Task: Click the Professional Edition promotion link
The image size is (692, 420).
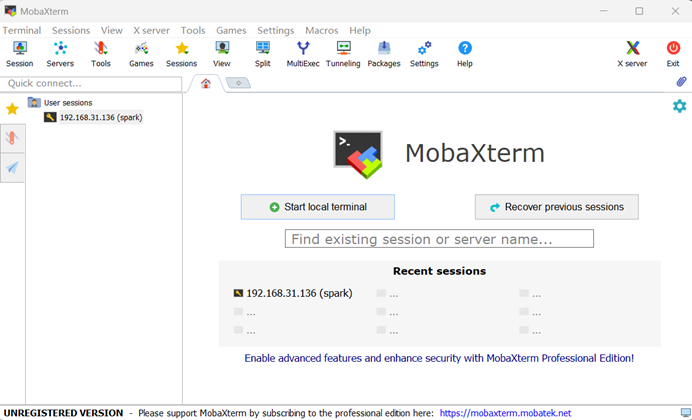Action: tap(439, 358)
